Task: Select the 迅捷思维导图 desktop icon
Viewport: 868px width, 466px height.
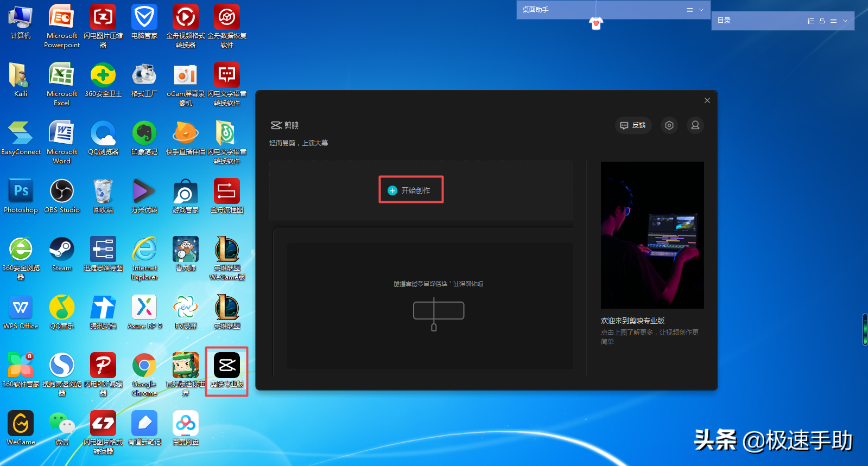Action: click(x=103, y=254)
